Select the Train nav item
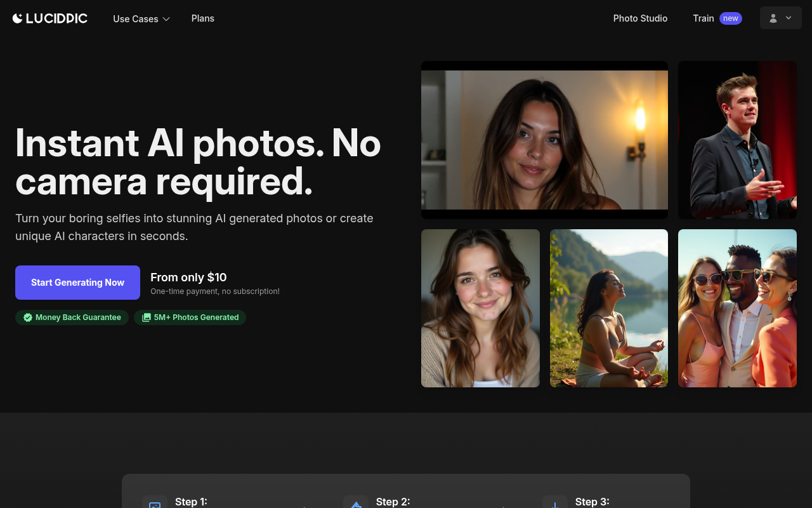 tap(704, 18)
